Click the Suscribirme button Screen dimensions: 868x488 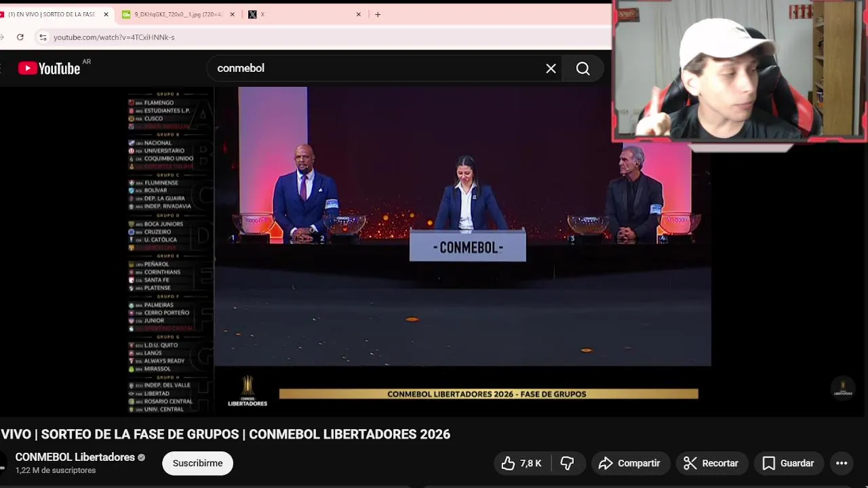coord(197,464)
